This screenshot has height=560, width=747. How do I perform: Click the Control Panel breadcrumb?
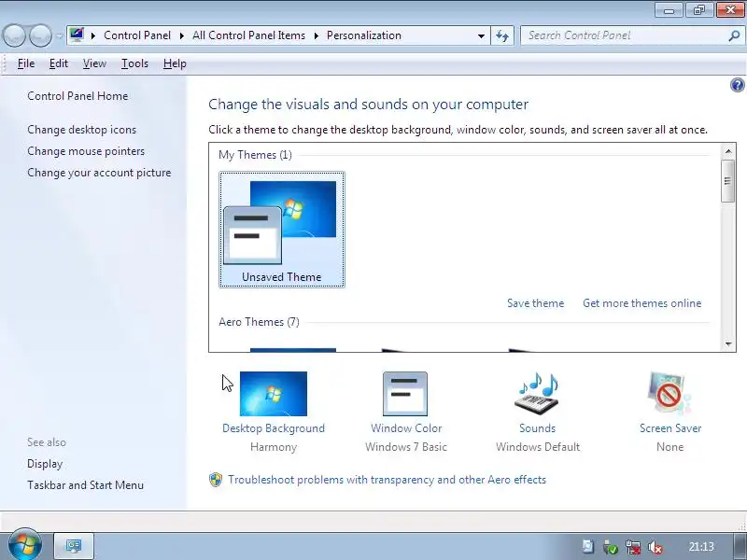pos(137,35)
